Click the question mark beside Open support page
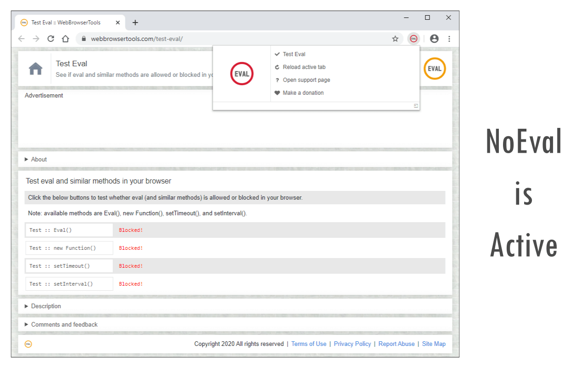The height and width of the screenshot is (368, 588). [277, 80]
